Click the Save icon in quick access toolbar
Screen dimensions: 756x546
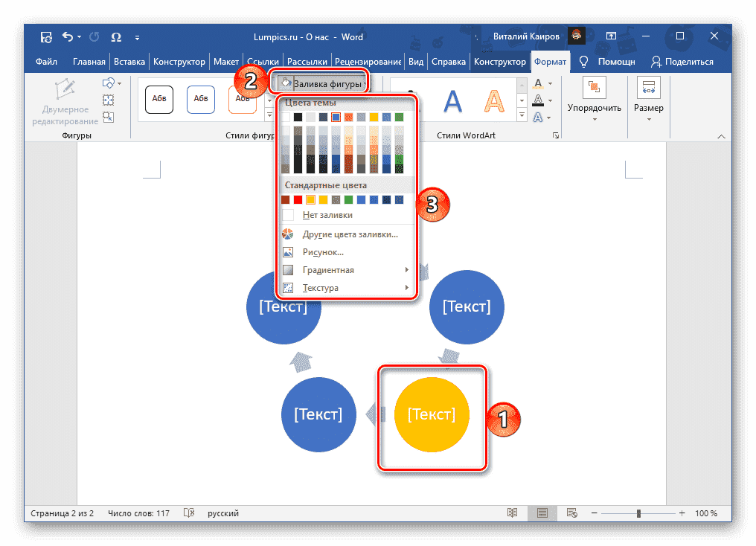[45, 36]
